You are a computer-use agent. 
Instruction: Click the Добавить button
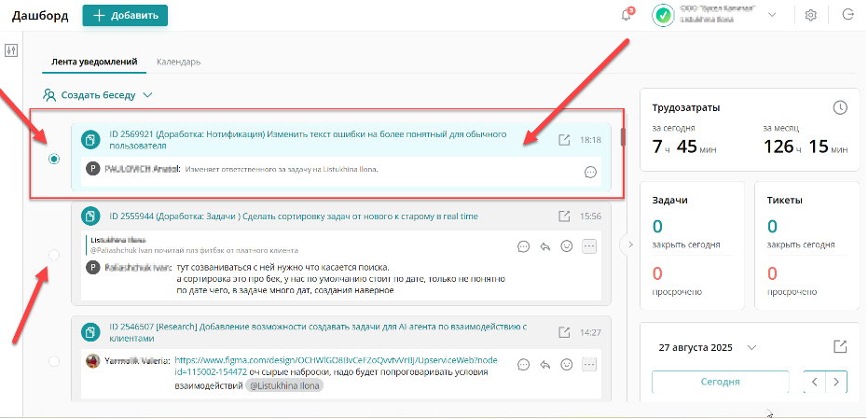coord(125,15)
